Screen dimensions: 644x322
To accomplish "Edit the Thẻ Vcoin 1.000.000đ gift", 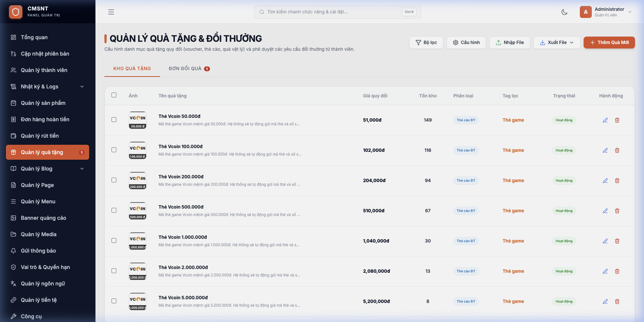I will point(605,241).
